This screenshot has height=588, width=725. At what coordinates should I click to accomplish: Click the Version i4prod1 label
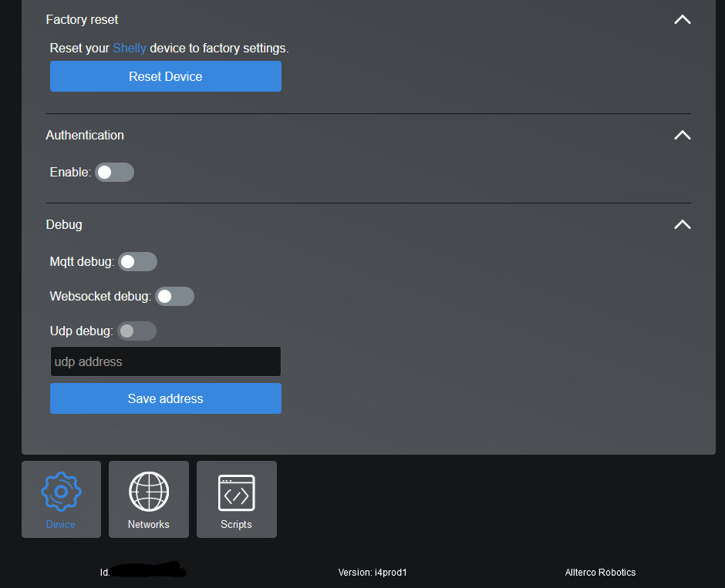pyautogui.click(x=373, y=573)
